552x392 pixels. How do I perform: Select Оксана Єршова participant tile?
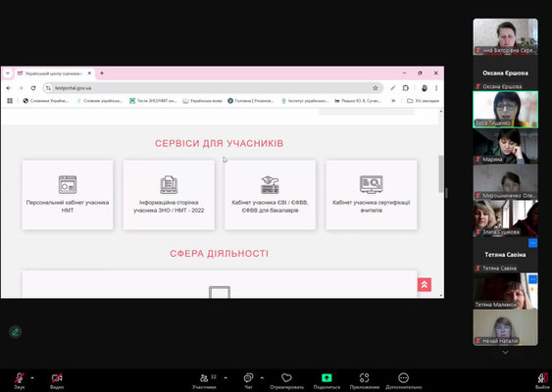(x=506, y=73)
